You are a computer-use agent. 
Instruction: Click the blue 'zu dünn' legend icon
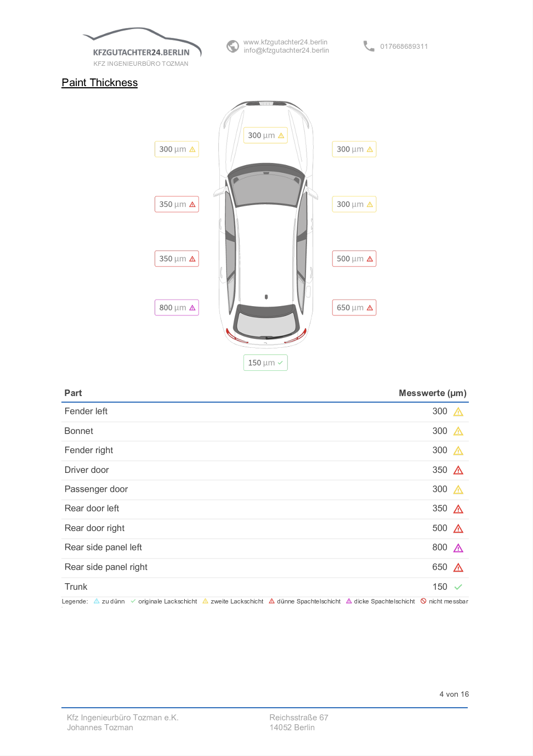point(97,601)
